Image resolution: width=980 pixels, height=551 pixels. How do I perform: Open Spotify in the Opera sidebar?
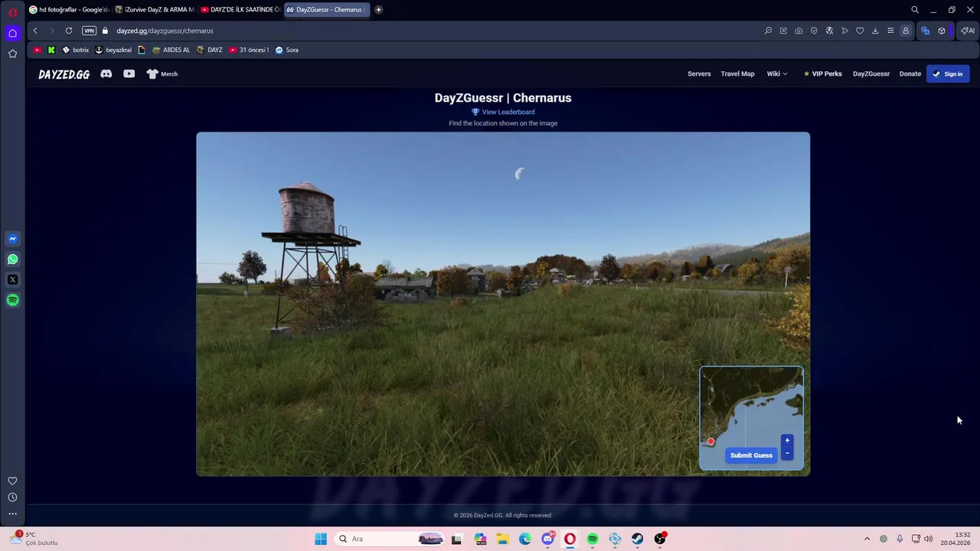(x=12, y=300)
